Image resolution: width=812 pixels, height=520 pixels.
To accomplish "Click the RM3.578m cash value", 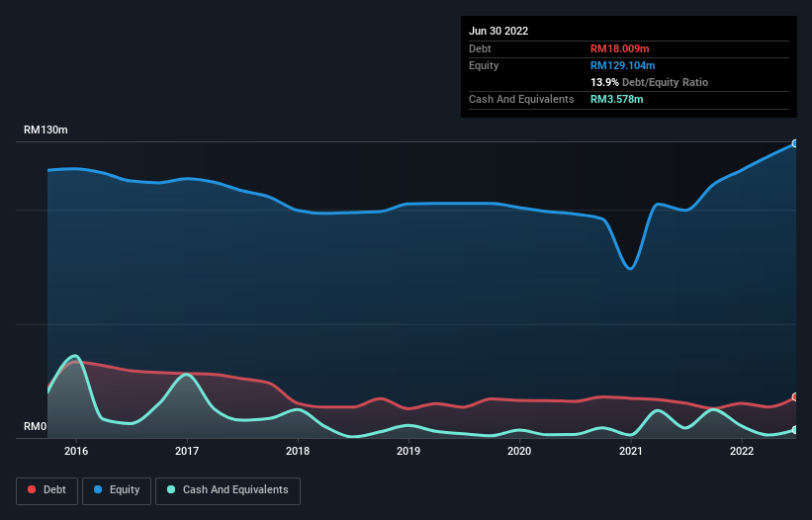I will (x=617, y=99).
